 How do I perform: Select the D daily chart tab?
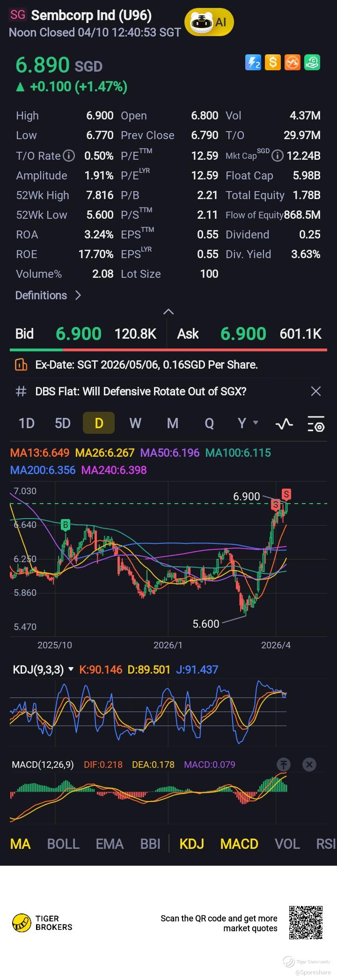tap(99, 423)
